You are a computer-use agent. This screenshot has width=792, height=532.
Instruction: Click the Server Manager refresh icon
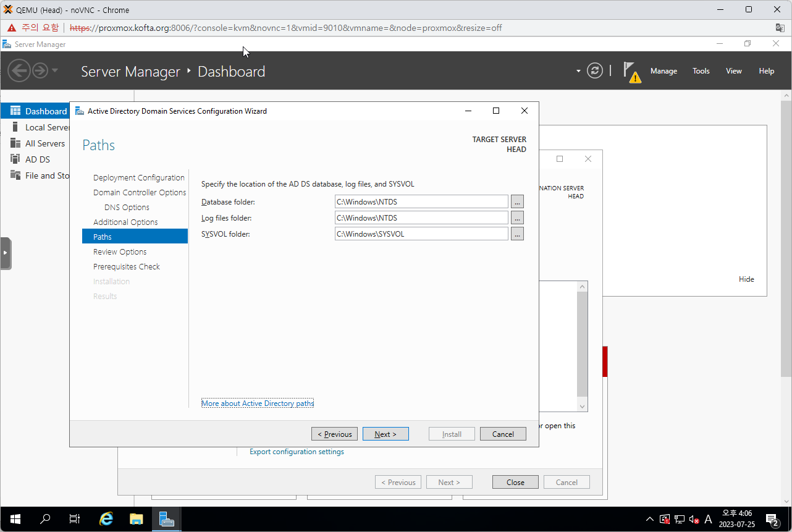pyautogui.click(x=594, y=70)
